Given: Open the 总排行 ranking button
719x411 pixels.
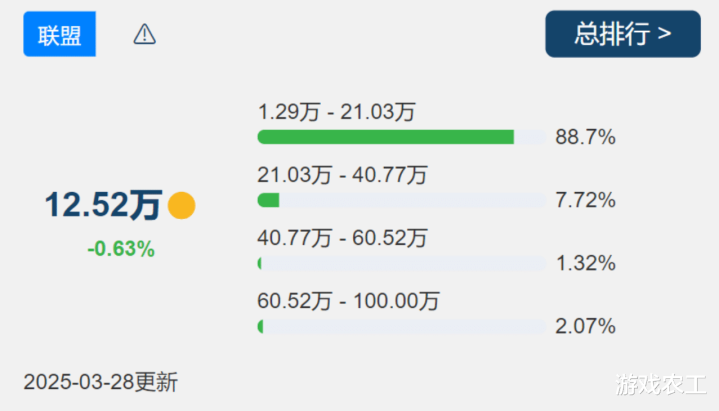Looking at the screenshot, I should pos(623,34).
